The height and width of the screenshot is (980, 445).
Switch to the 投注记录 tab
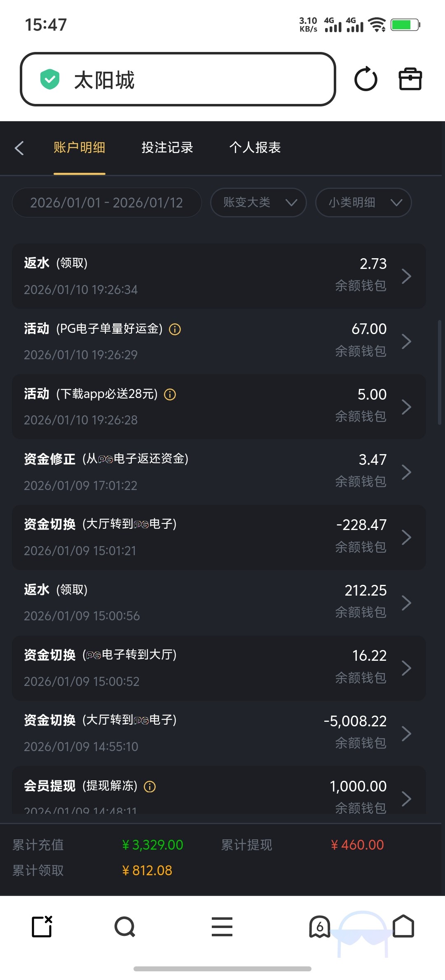pos(167,148)
